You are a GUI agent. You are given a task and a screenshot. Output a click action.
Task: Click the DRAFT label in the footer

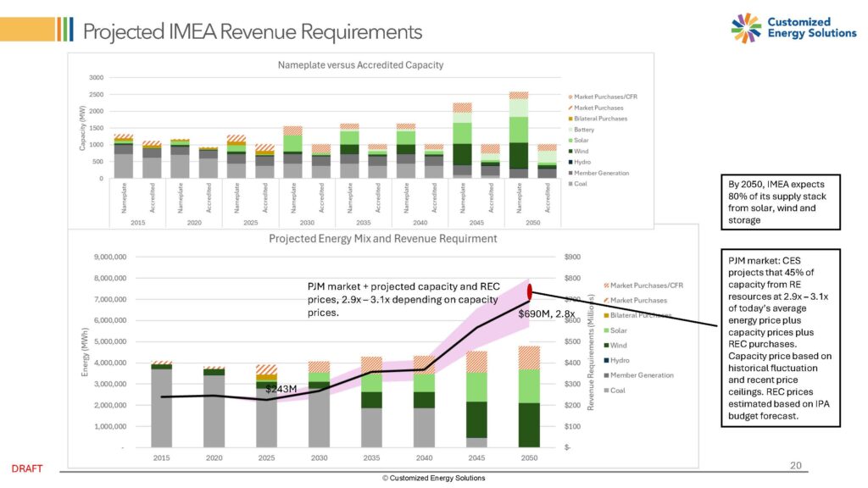(x=27, y=469)
